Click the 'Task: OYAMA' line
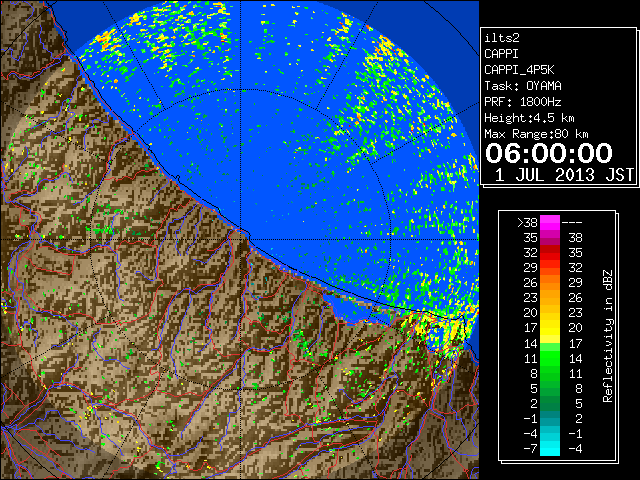The width and height of the screenshot is (640, 480). 523,86
